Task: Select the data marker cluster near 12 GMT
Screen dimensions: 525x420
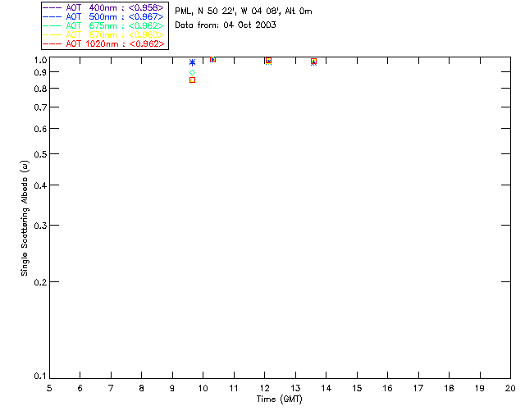Action: point(267,61)
